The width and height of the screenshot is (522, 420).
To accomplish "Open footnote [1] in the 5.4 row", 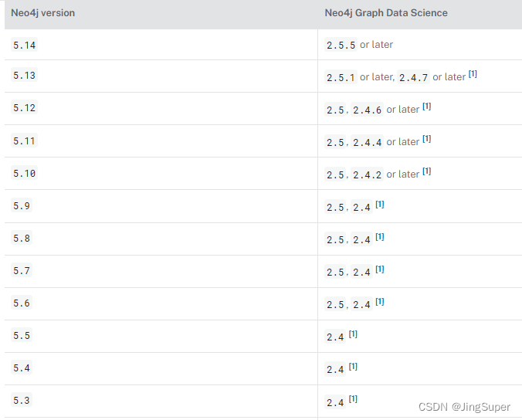I will 353,367.
